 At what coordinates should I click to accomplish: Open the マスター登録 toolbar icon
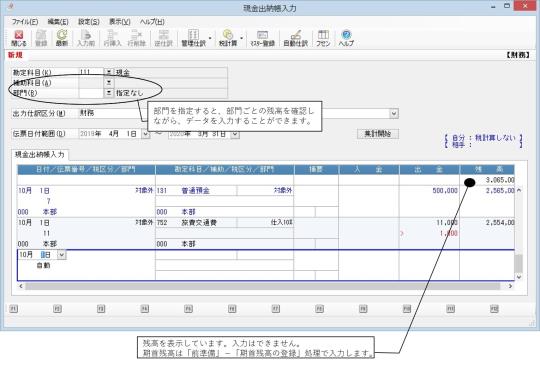pos(262,38)
